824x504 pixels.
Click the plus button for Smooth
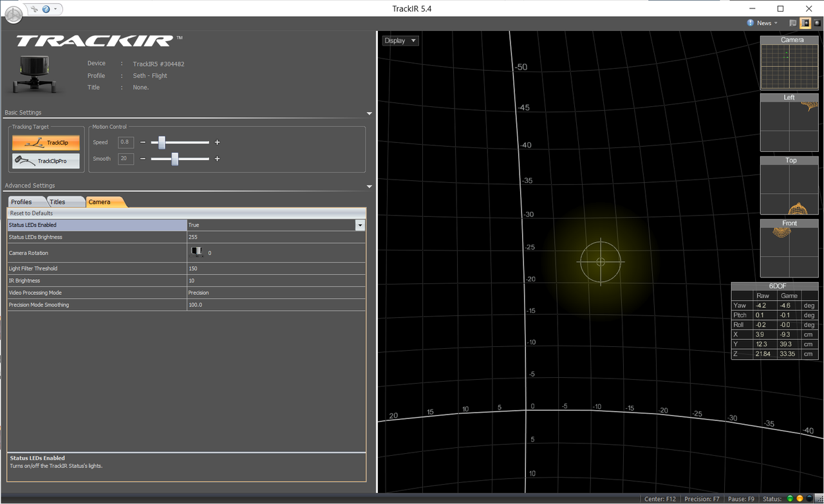(217, 158)
